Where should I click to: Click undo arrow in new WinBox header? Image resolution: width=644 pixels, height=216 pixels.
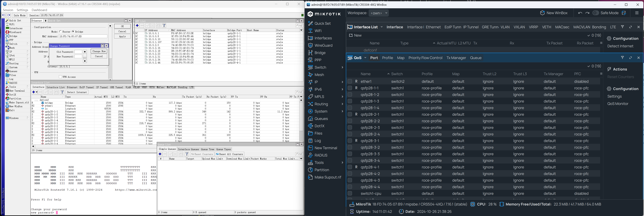point(580,13)
